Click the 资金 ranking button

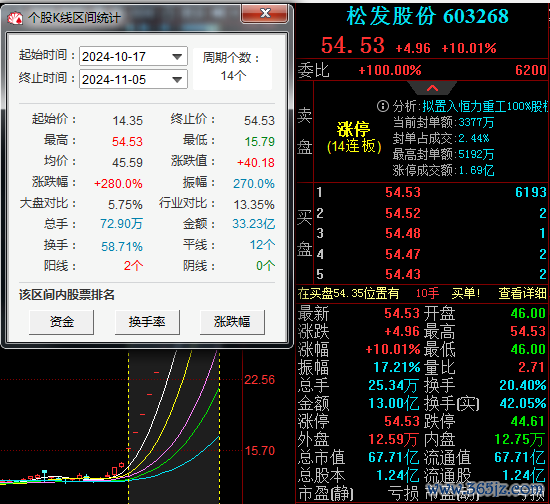point(61,322)
